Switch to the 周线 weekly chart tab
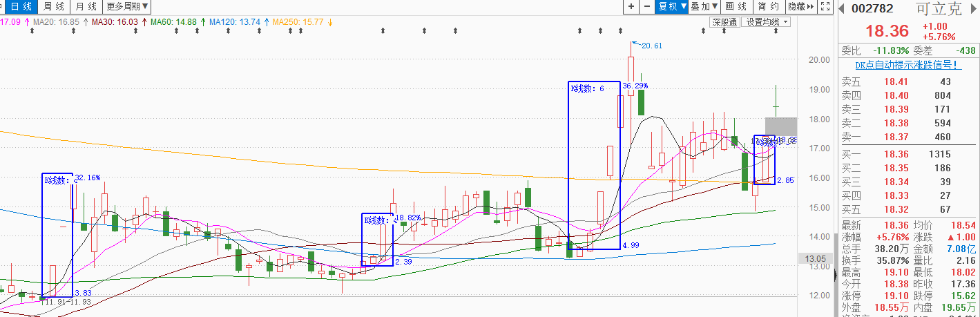This screenshot has height=317, width=980. [53, 7]
